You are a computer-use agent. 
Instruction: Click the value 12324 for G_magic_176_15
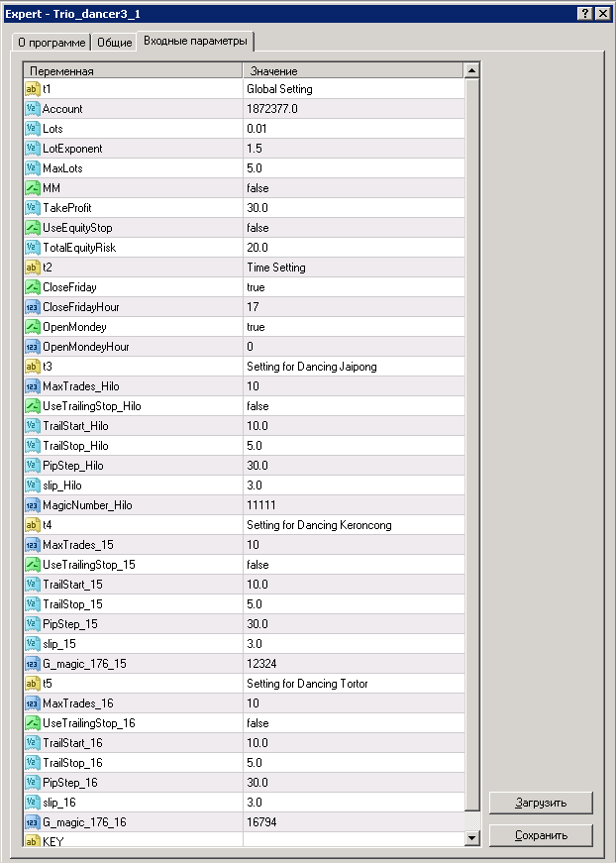261,664
